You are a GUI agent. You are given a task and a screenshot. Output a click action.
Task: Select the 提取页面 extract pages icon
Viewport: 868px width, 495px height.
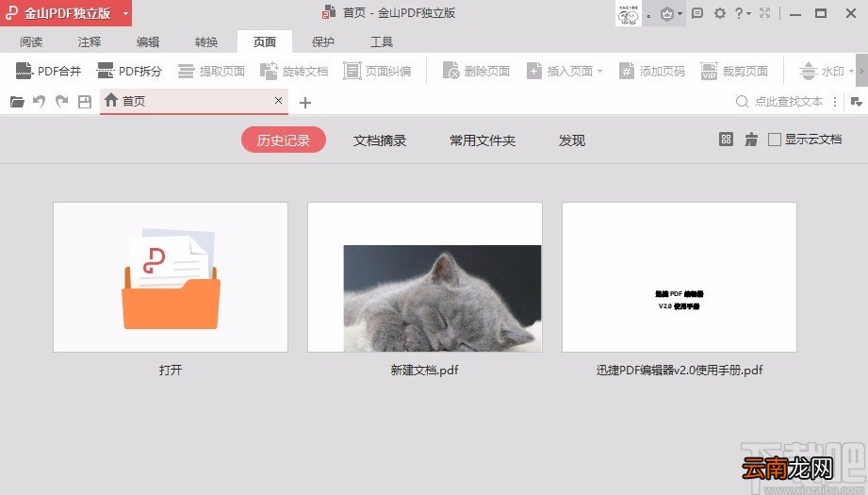pos(186,71)
